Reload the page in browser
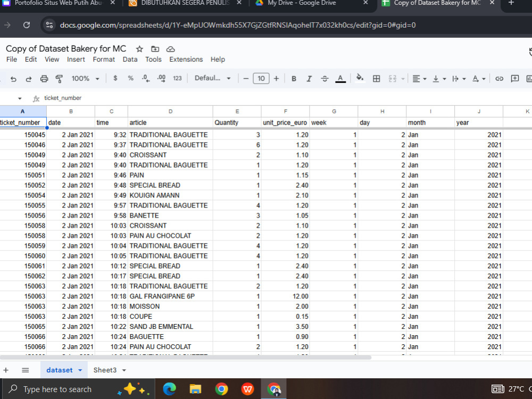The height and width of the screenshot is (399, 532). tap(27, 25)
